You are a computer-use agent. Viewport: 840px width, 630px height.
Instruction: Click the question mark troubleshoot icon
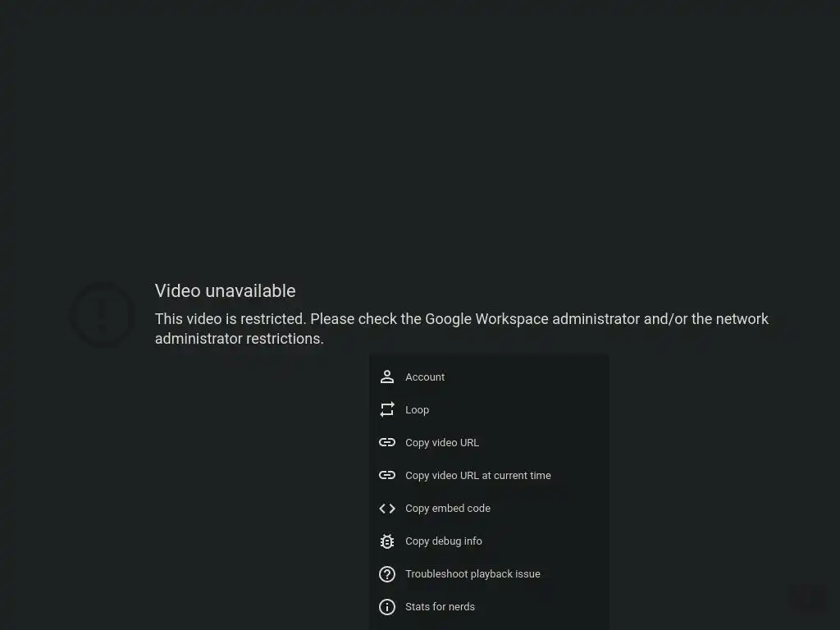coord(387,573)
